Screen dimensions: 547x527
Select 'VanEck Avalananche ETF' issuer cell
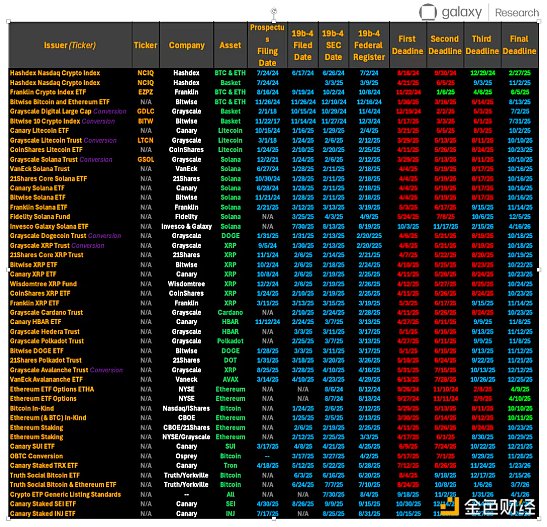tap(46, 379)
